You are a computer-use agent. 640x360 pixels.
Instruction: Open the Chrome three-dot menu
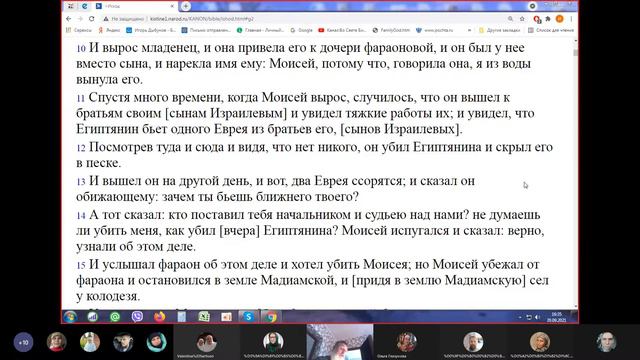click(x=571, y=19)
